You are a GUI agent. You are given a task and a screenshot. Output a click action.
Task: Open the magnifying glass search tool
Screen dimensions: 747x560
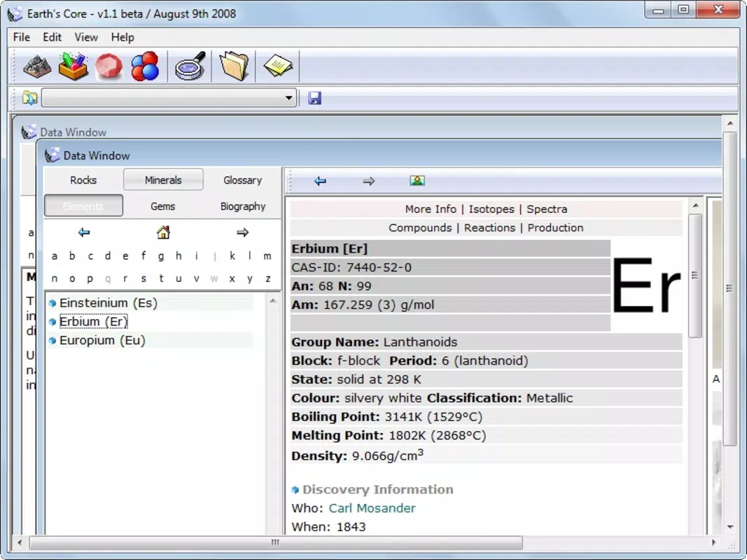pos(190,66)
